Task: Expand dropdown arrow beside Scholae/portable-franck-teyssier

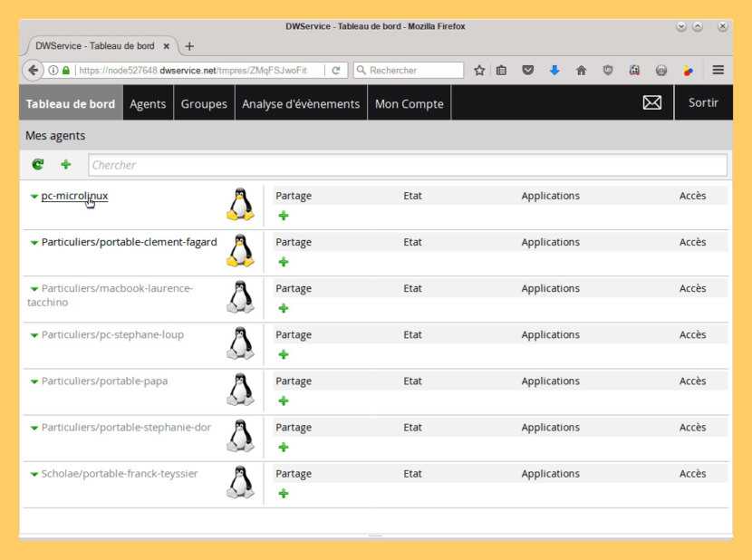Action: pyautogui.click(x=34, y=474)
